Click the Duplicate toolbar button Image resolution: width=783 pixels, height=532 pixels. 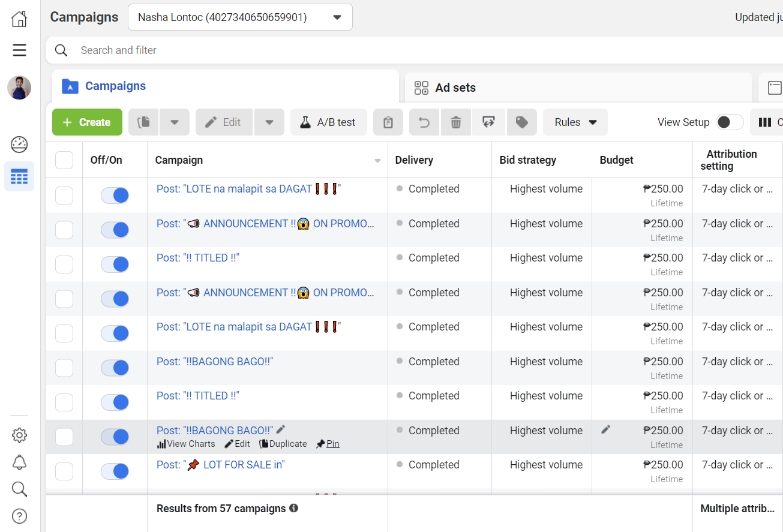144,122
